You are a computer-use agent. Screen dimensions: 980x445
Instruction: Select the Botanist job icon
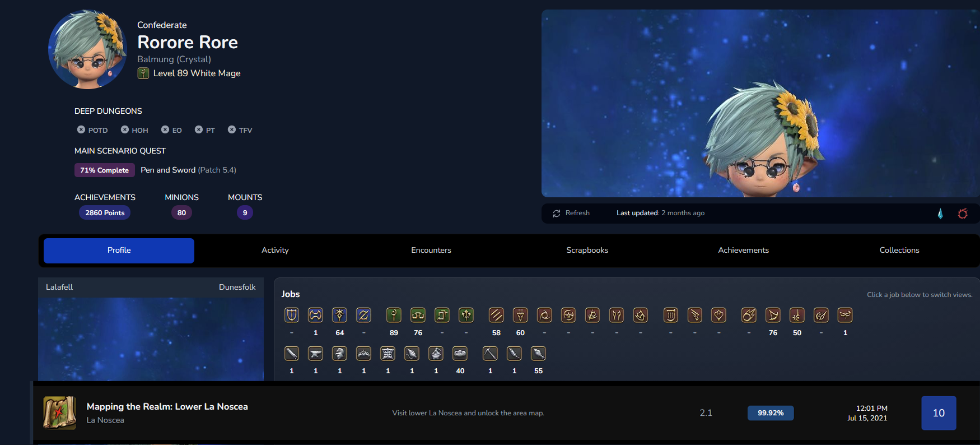click(515, 353)
